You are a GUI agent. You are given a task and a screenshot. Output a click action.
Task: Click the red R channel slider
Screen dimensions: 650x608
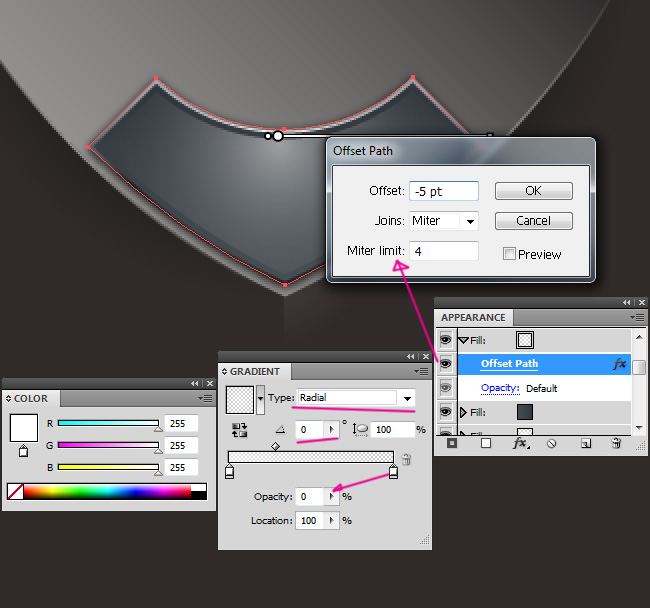coord(108,423)
